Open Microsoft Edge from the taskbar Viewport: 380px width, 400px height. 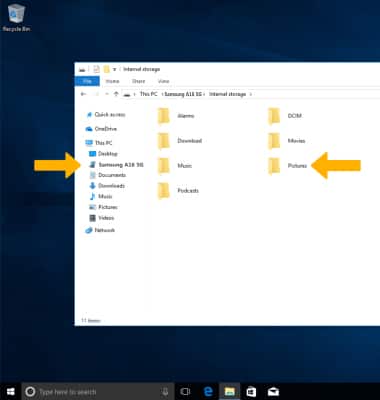[x=208, y=392]
